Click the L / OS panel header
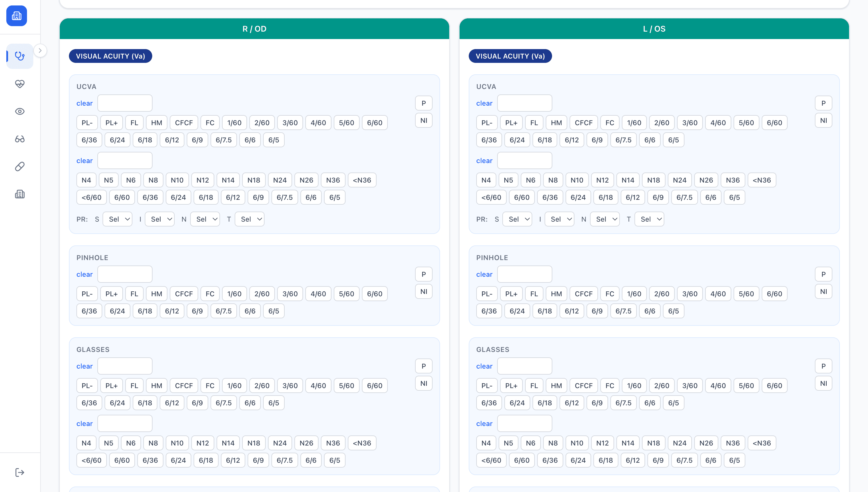 [x=654, y=29]
